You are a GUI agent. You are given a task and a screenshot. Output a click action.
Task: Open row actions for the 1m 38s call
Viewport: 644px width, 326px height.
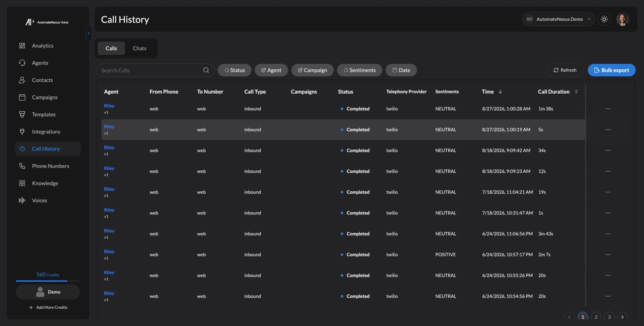click(x=608, y=109)
